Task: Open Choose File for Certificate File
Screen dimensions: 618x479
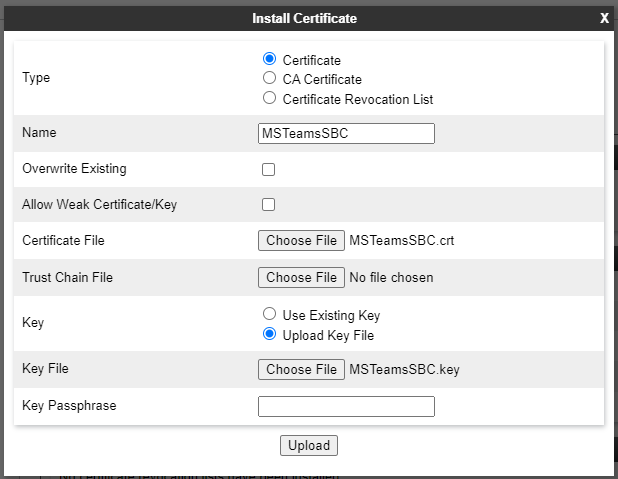Action: 302,240
